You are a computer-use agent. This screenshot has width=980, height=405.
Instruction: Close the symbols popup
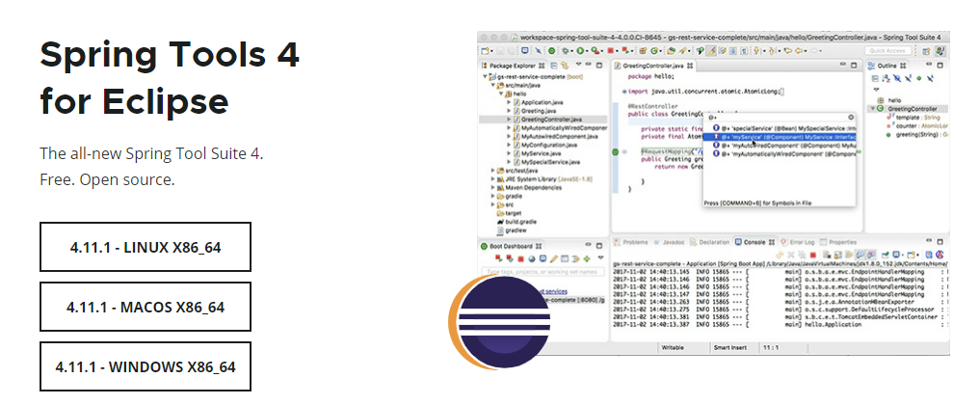pos(851,117)
